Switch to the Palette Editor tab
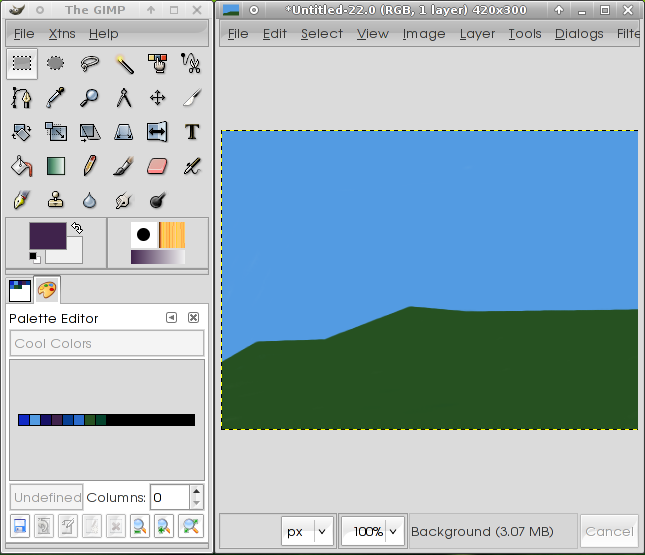 point(47,290)
